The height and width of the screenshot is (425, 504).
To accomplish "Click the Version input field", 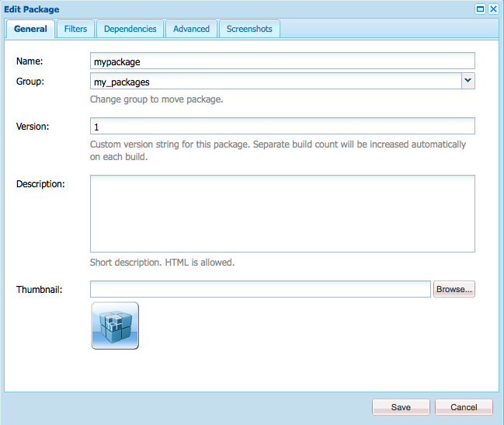I will pyautogui.click(x=282, y=126).
